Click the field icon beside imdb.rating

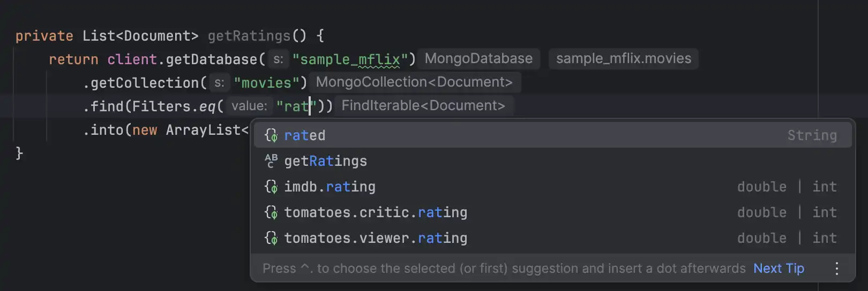click(x=271, y=187)
